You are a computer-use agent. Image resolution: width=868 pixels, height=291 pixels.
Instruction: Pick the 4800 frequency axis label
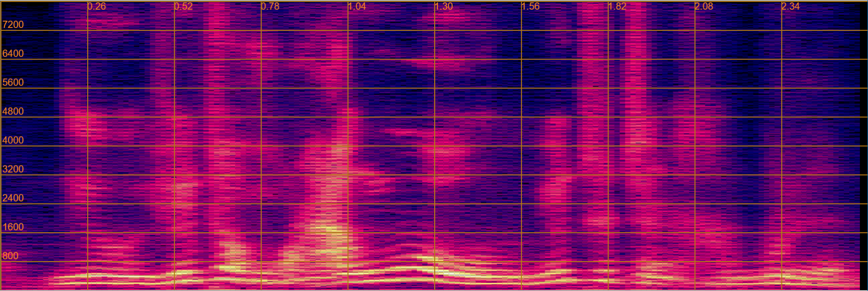[x=13, y=111]
